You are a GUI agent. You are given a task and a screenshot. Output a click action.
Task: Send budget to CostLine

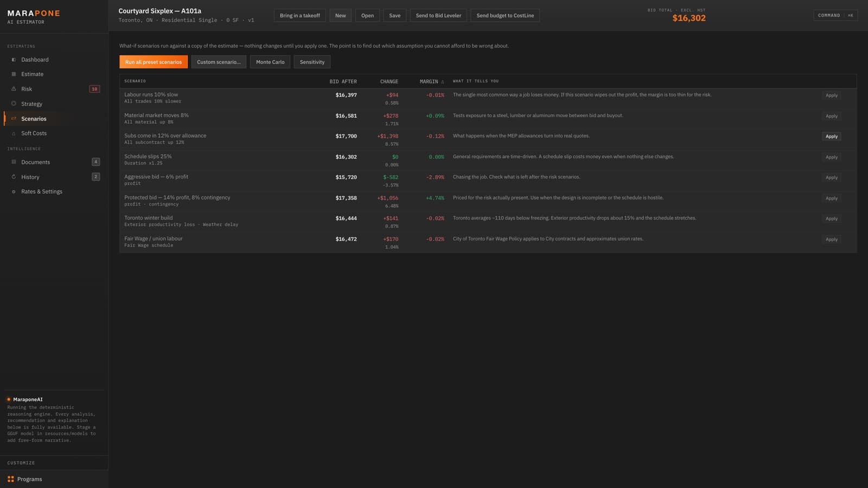tap(505, 16)
